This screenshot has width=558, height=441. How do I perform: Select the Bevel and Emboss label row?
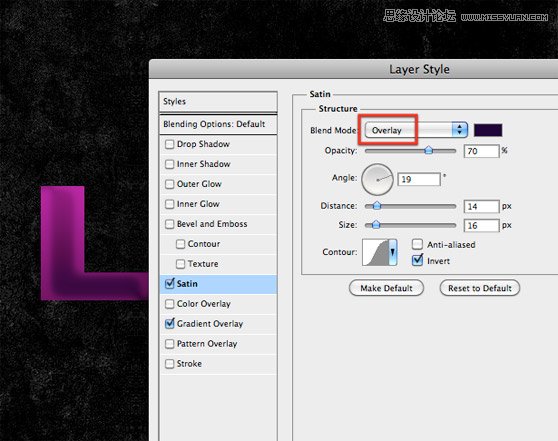pos(218,224)
